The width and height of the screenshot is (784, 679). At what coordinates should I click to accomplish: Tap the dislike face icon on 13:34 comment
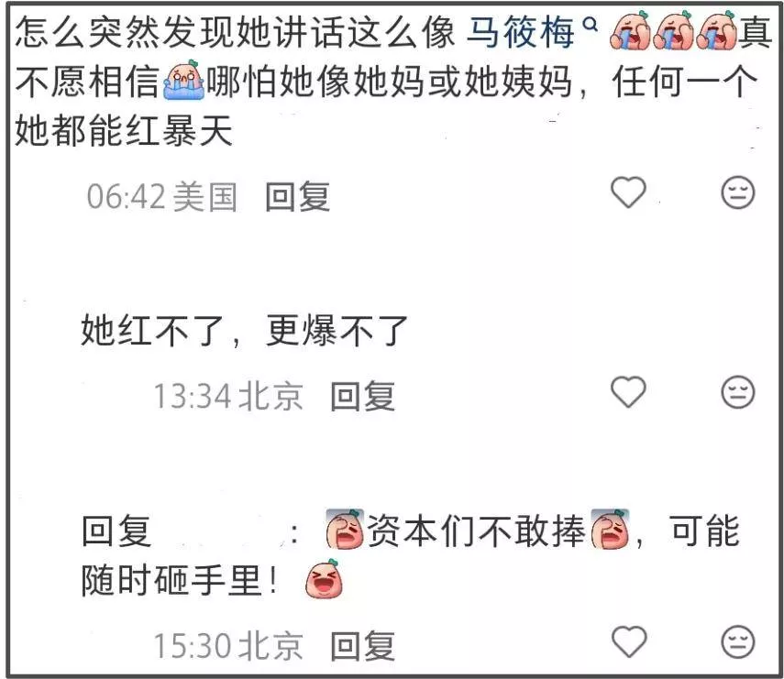737,391
